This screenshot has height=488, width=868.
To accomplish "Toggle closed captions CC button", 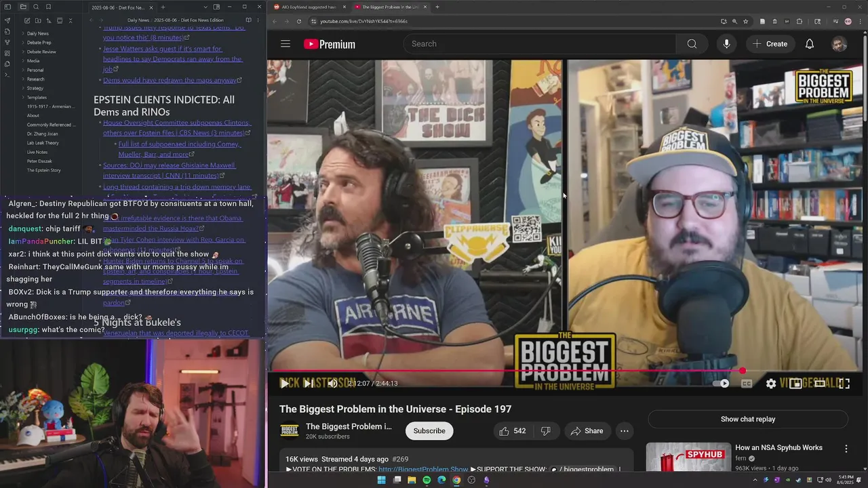I will 747,384.
